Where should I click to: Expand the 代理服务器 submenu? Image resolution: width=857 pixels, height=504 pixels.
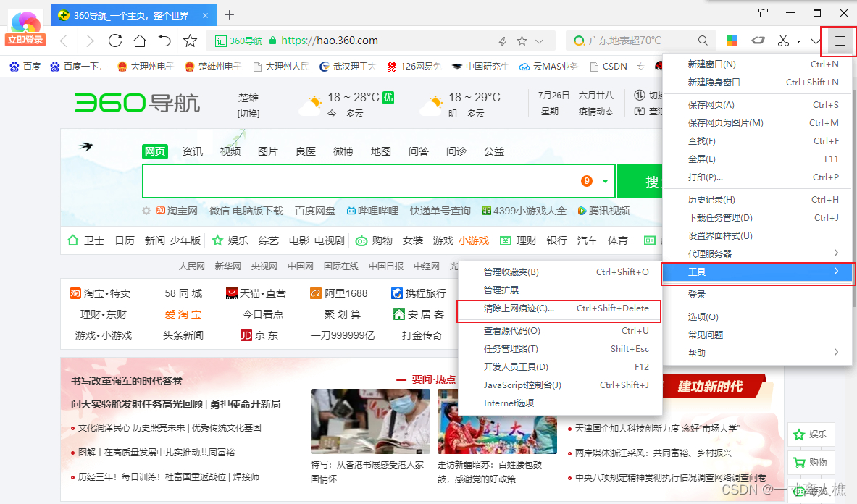(x=757, y=254)
